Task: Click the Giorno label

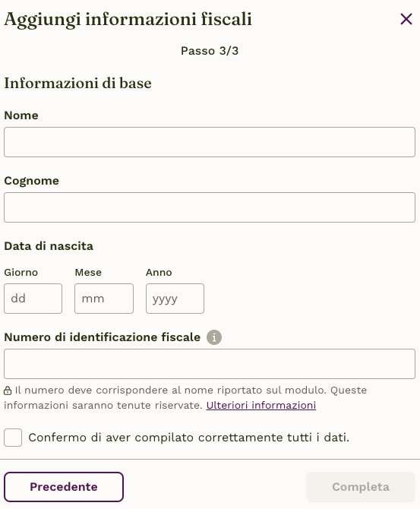Action: point(21,273)
